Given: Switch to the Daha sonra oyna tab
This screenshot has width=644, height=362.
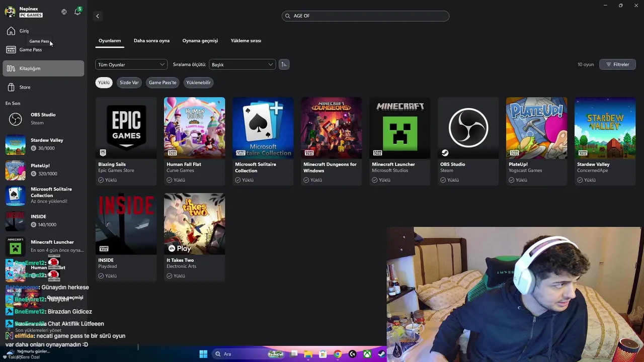Looking at the screenshot, I should point(151,41).
